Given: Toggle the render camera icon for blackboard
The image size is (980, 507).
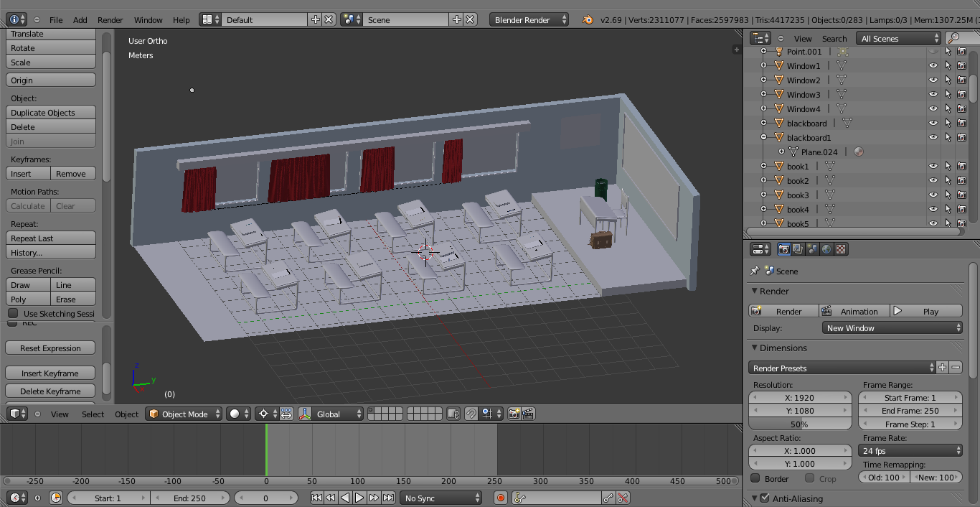Looking at the screenshot, I should pos(961,123).
